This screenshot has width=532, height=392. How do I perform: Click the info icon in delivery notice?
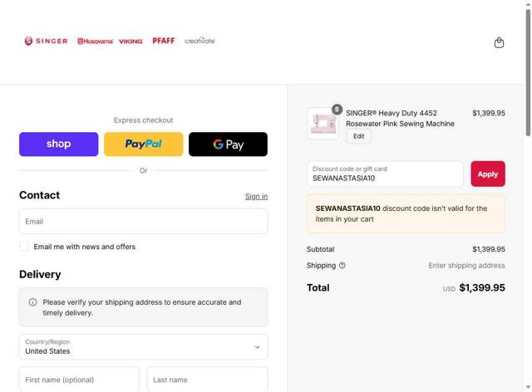pos(33,302)
